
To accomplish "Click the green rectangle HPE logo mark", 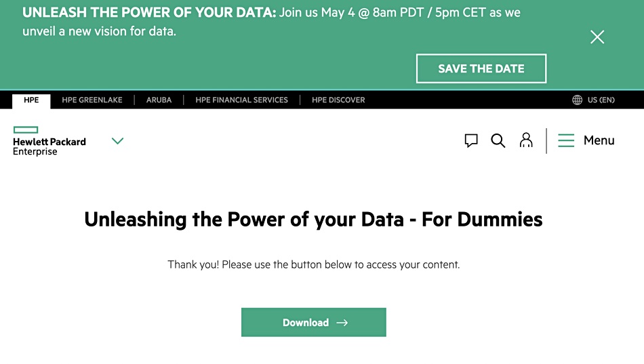I will 26,130.
